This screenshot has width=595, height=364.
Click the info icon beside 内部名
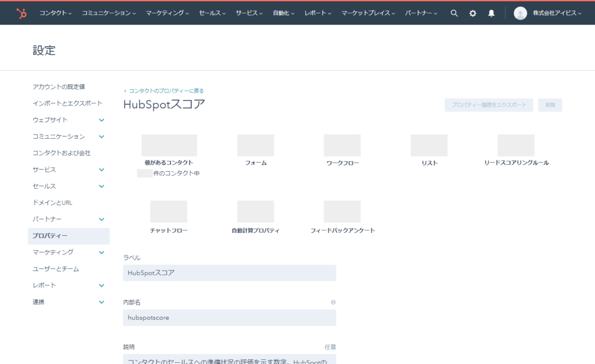pos(333,302)
